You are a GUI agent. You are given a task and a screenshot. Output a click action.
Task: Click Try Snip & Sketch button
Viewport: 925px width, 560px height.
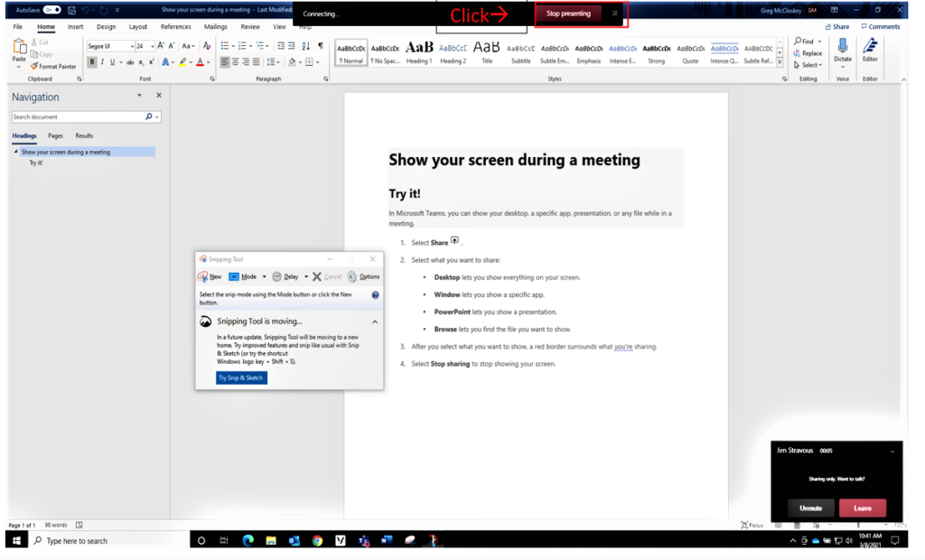241,378
